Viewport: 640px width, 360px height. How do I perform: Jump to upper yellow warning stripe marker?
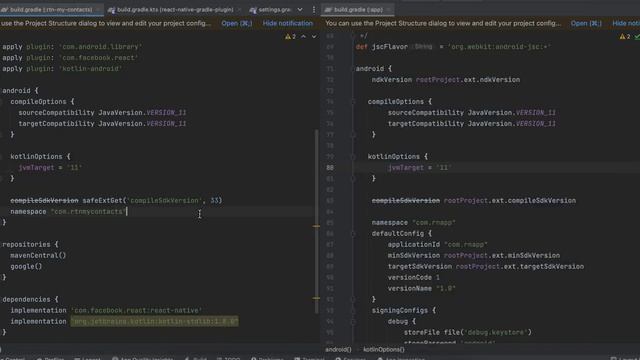[316, 226]
